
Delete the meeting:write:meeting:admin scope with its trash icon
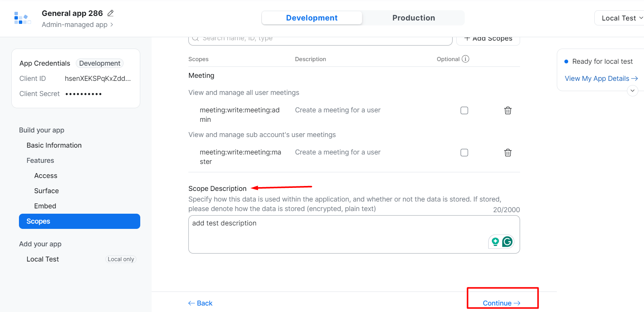(508, 110)
